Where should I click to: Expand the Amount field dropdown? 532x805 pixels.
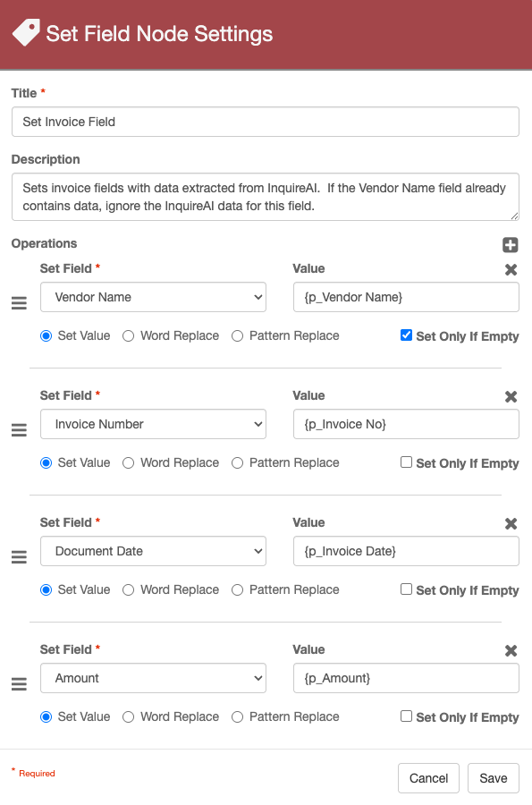(x=154, y=678)
